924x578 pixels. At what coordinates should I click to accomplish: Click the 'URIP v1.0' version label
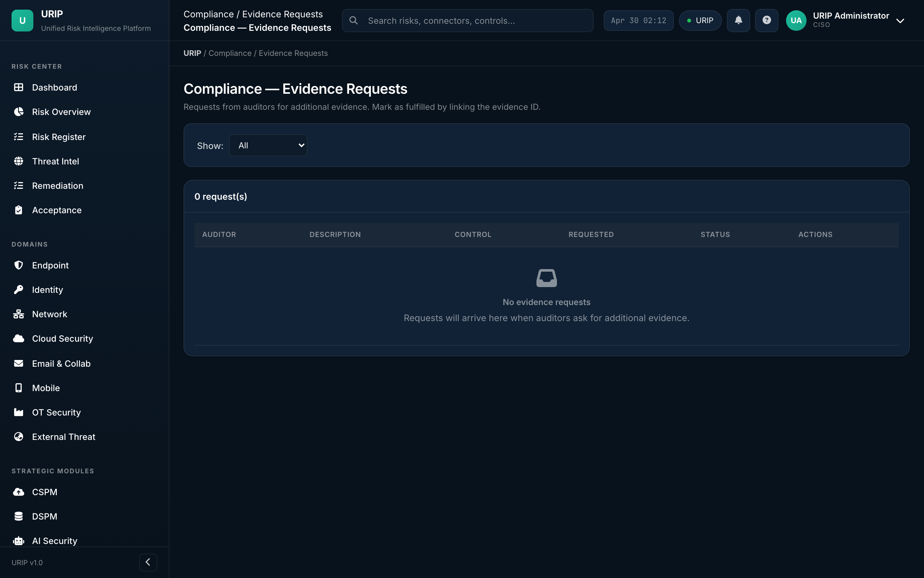(x=27, y=562)
